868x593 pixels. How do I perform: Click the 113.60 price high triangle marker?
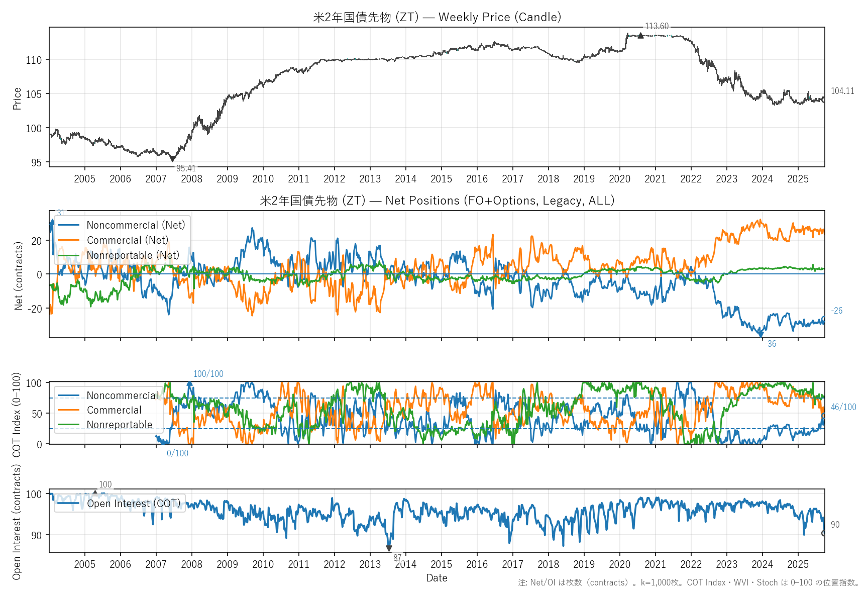click(x=640, y=36)
